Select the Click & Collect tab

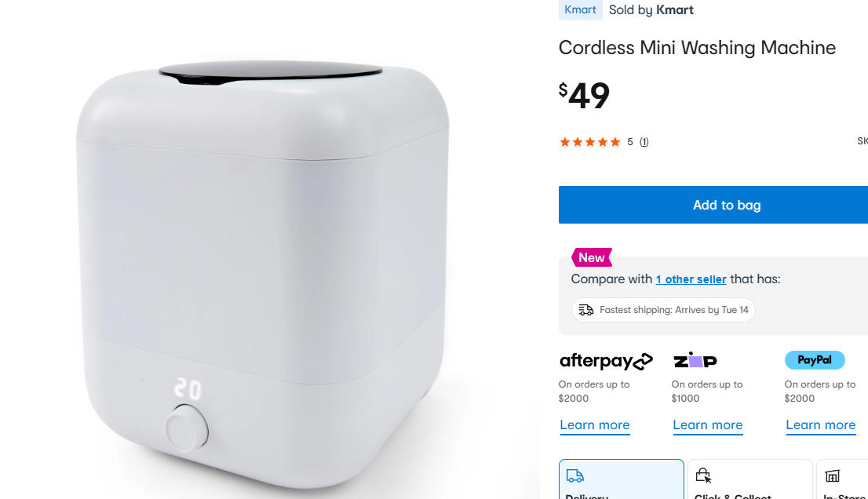(749, 479)
